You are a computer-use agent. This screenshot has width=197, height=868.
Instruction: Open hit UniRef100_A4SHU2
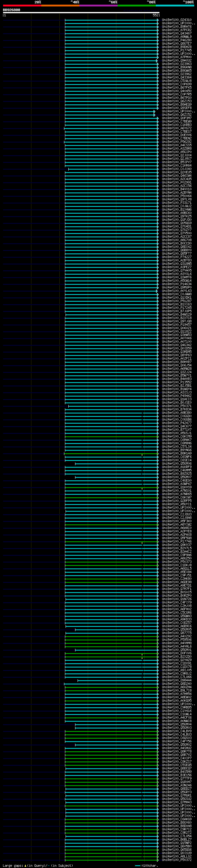(177, 748)
